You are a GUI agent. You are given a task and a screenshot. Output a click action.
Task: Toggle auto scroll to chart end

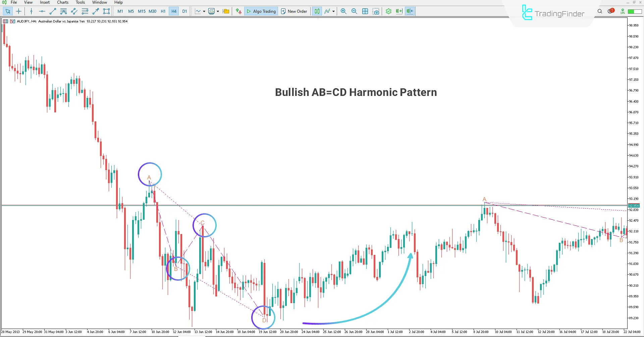[x=399, y=11]
